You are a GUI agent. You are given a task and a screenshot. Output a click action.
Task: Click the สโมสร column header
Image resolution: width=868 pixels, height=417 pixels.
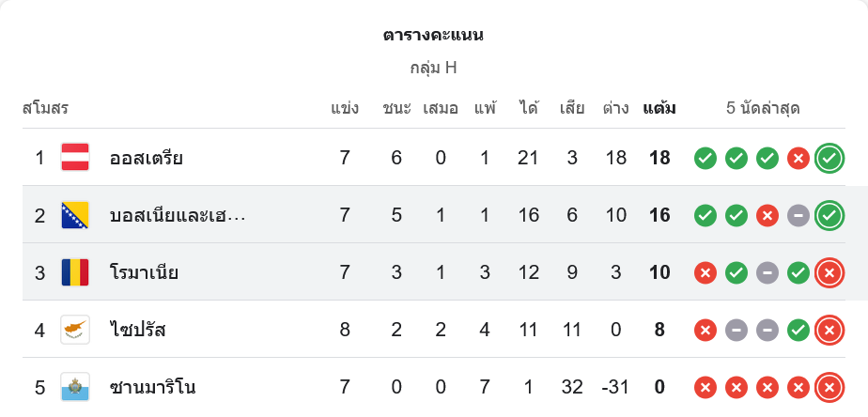(45, 108)
